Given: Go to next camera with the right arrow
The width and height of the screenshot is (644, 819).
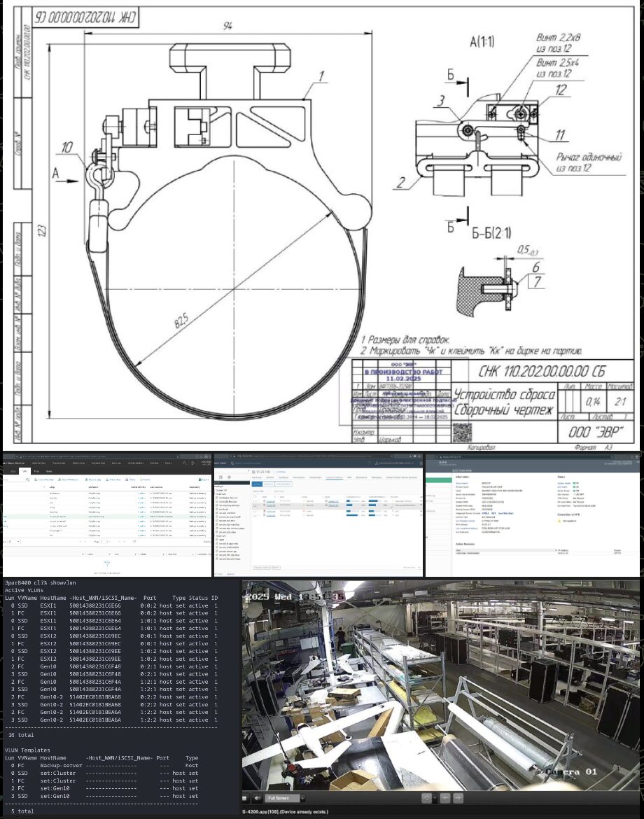Looking at the screenshot, I should [458, 798].
